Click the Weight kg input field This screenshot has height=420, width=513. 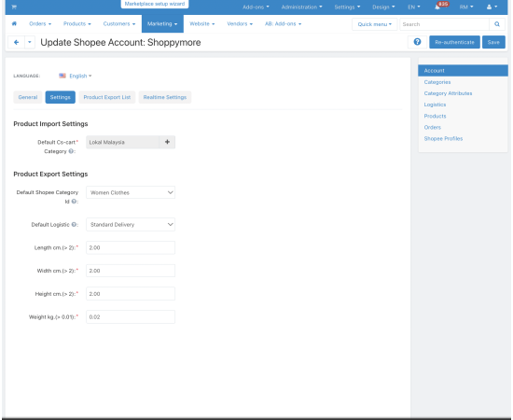tap(131, 317)
